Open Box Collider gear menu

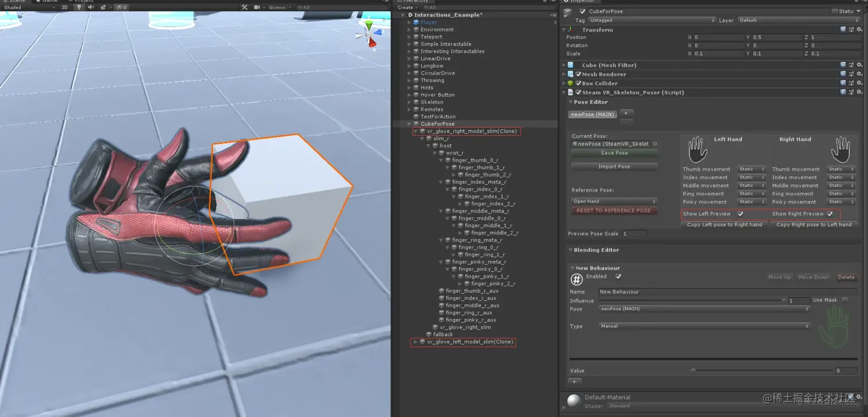[859, 83]
